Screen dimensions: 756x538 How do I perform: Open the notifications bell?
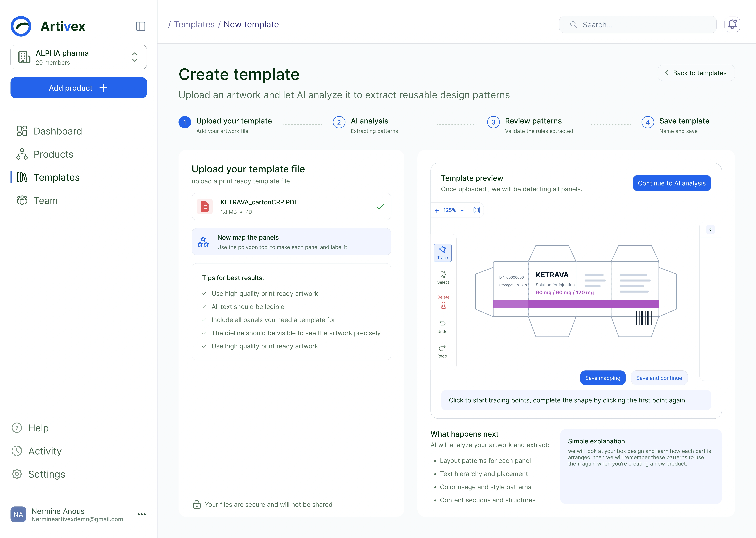[732, 25]
